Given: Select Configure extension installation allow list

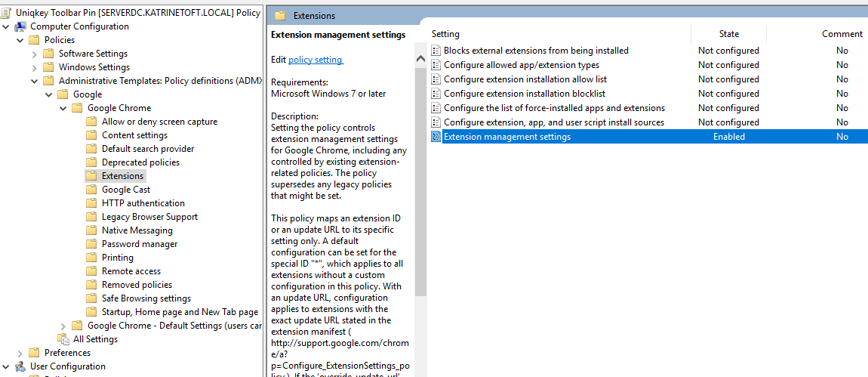Looking at the screenshot, I should (525, 79).
